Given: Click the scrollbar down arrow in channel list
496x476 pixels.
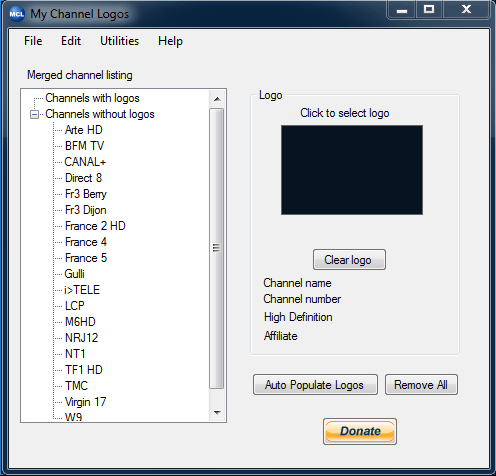Looking at the screenshot, I should point(217,413).
